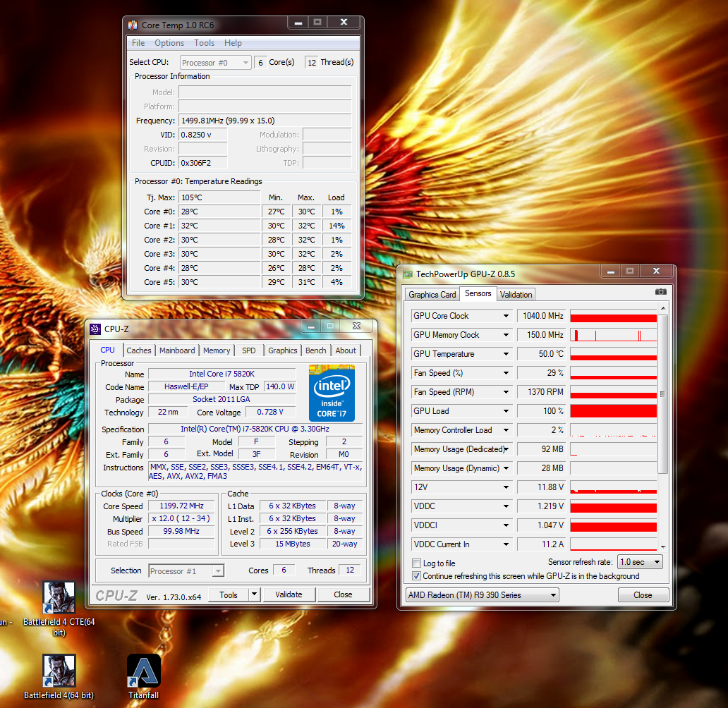Switch to GPU-Z Graphics Card tab

(x=432, y=295)
